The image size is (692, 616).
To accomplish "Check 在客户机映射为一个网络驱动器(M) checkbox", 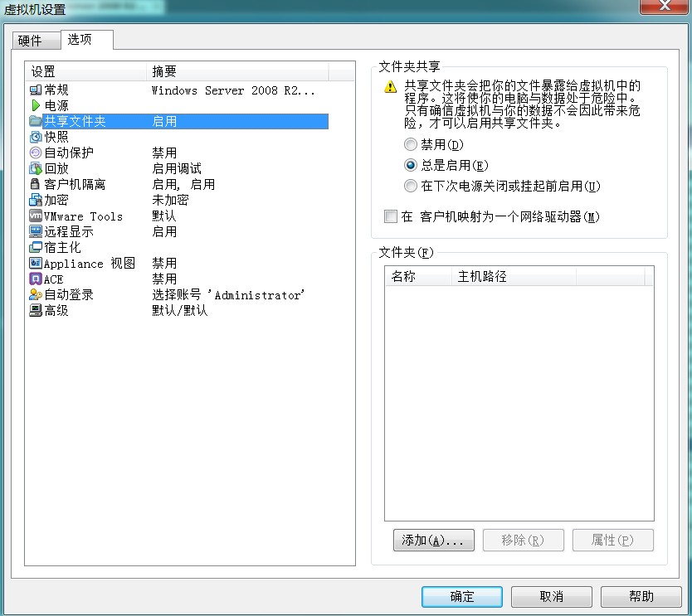I will click(x=391, y=216).
